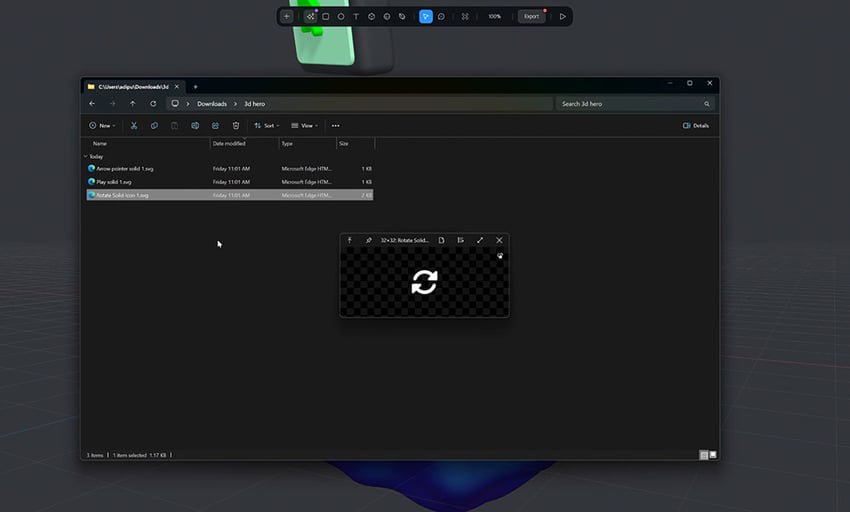The width and height of the screenshot is (850, 512).
Task: Click the plus add button in the Spline toolbar
Action: tap(287, 16)
